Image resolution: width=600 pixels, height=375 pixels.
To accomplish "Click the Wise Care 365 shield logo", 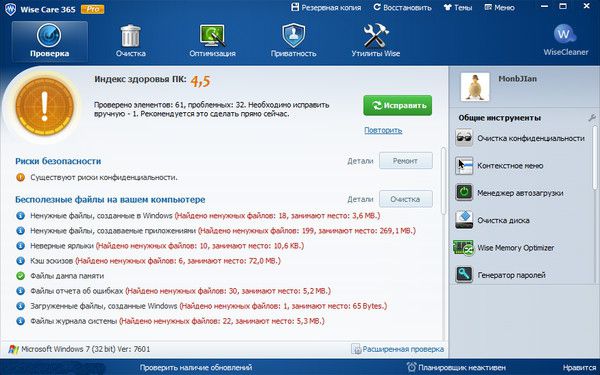I will 10,9.
